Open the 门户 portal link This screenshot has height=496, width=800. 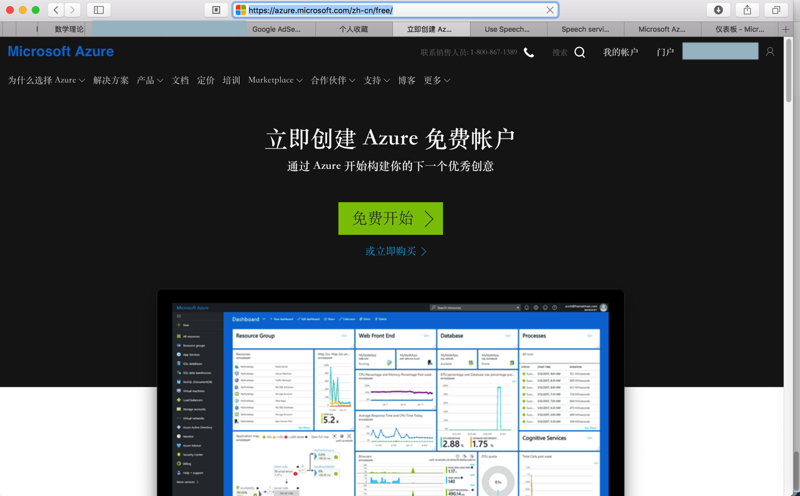665,52
